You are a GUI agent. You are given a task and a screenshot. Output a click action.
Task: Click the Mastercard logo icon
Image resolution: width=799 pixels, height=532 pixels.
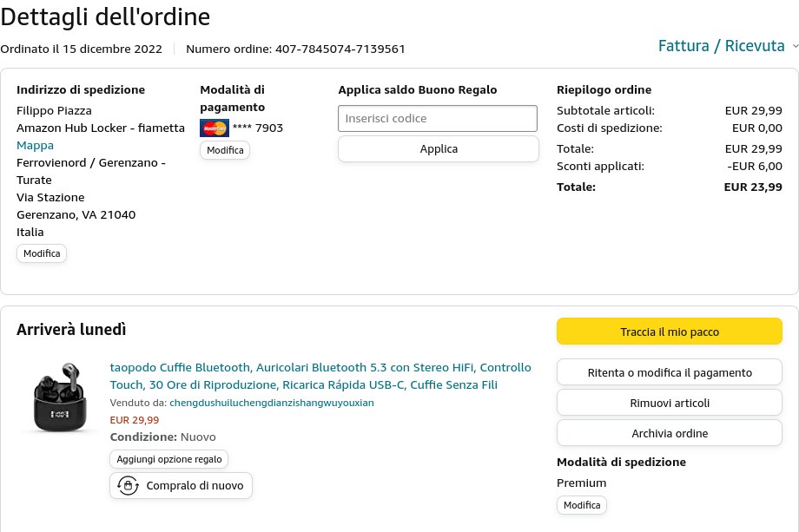215,128
